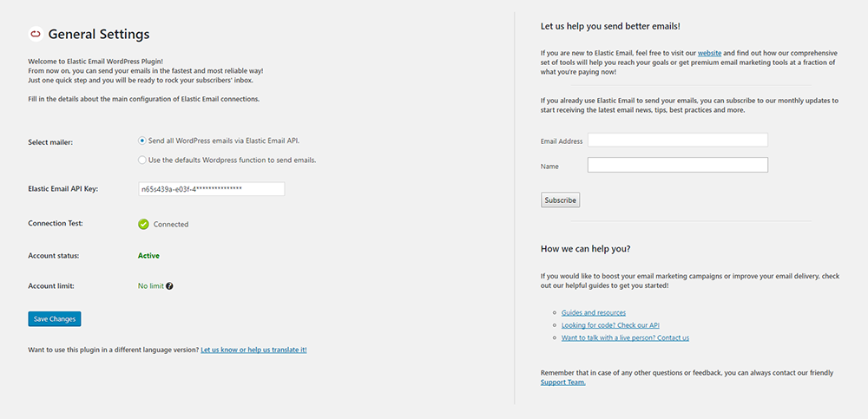Click the Connected status label
The height and width of the screenshot is (419, 868).
tap(171, 224)
